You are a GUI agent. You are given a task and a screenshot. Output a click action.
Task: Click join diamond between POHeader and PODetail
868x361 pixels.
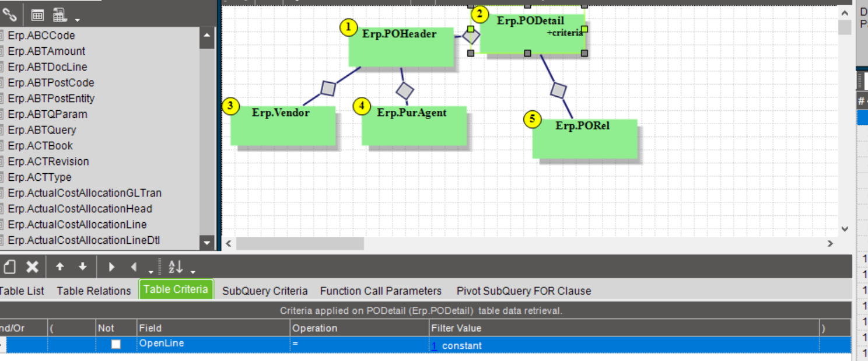(x=471, y=37)
